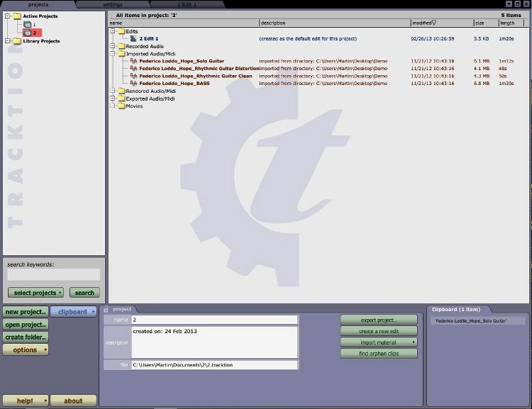Screen dimensions: 532x409
Task: Select the clipboard item Federico Loddo_Hope_Solo Guitar
Action: pos(477,321)
